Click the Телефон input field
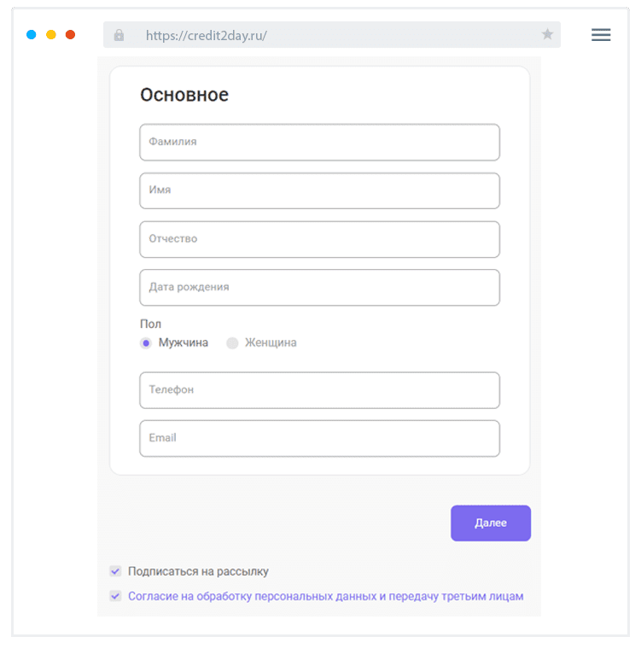 point(319,390)
